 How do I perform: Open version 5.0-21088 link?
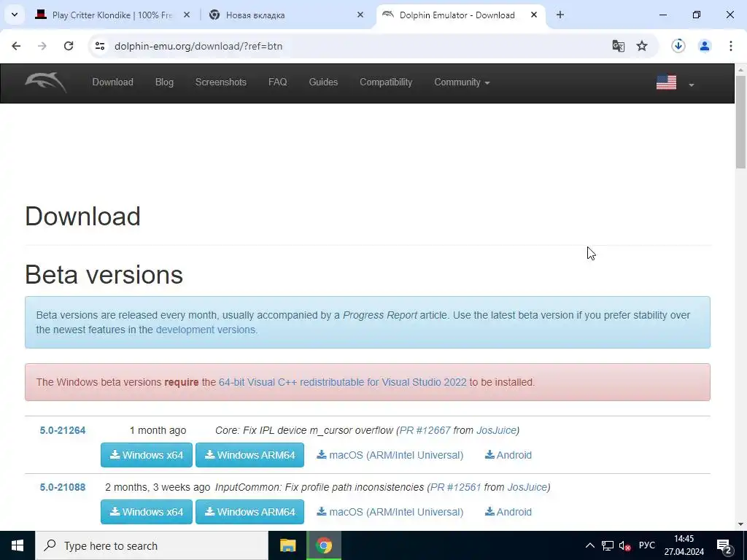[x=63, y=487]
